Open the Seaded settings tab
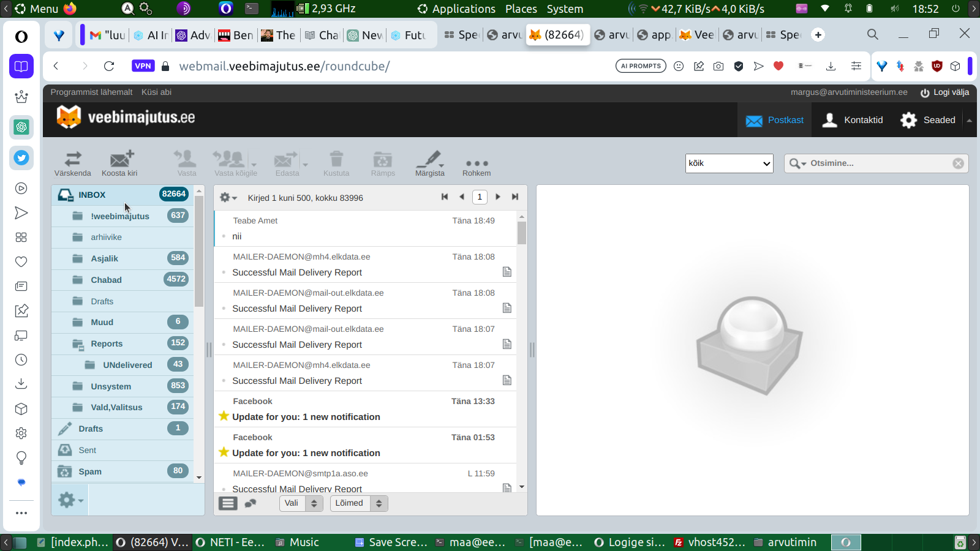The width and height of the screenshot is (980, 551). coord(928,120)
